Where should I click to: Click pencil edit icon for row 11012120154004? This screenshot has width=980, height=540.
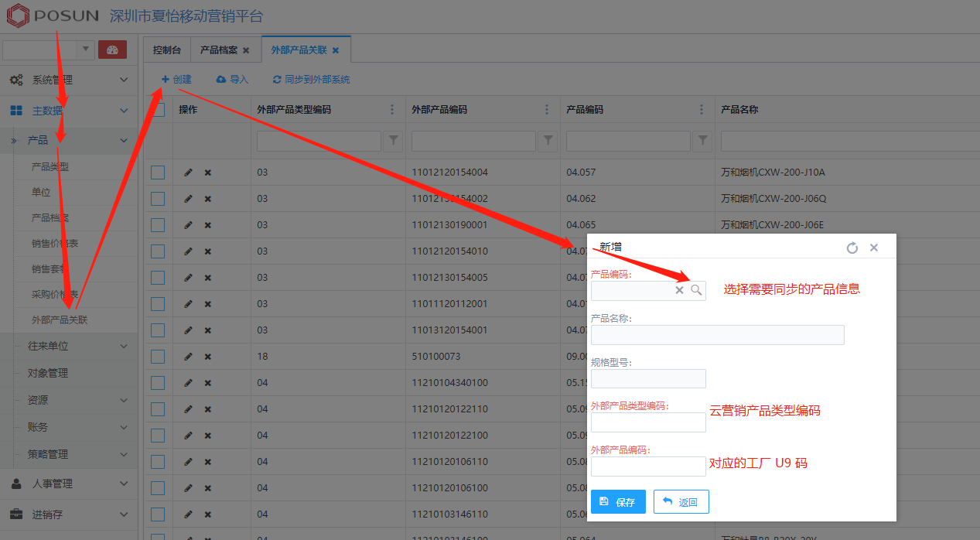click(x=188, y=173)
